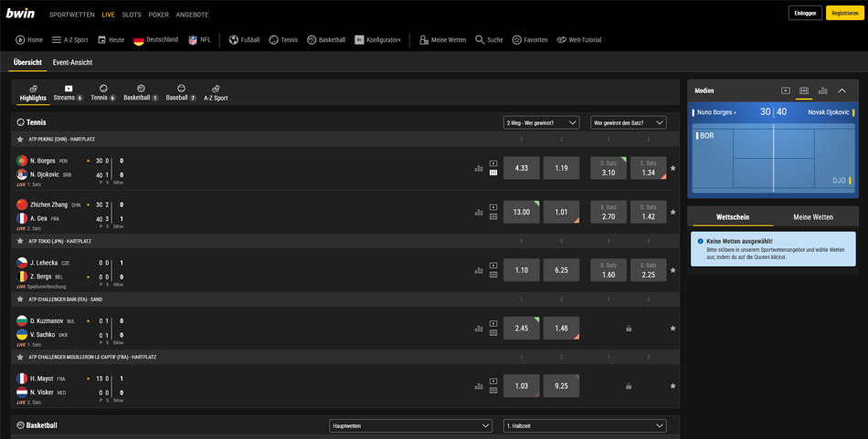Open live stream for Borges vs Djokovic
This screenshot has height=439, width=868.
pyautogui.click(x=493, y=163)
